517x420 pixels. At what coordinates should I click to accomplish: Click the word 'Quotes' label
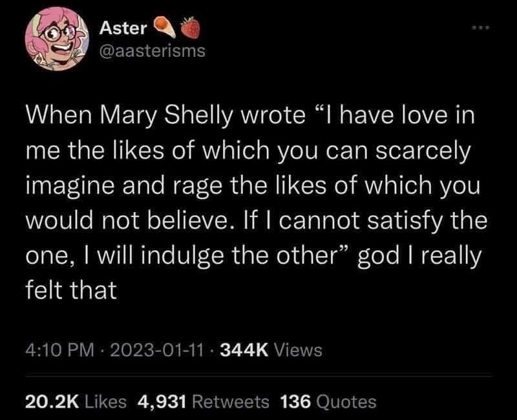pos(346,402)
